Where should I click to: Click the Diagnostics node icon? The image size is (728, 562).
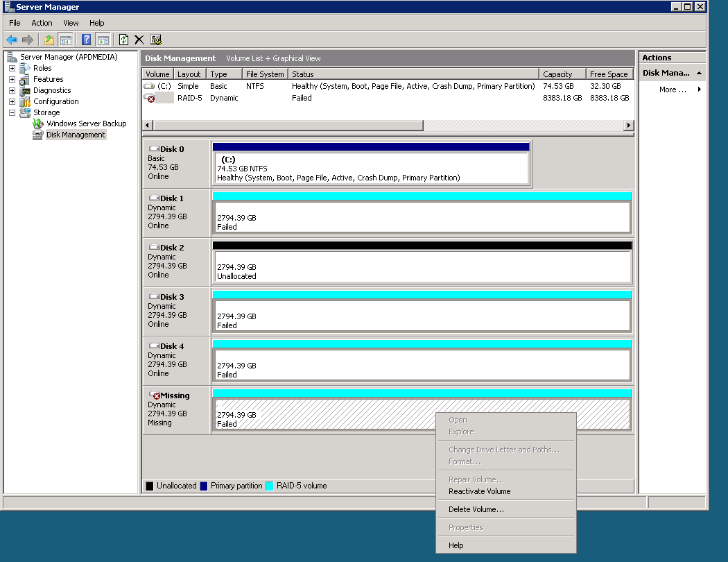pos(25,91)
